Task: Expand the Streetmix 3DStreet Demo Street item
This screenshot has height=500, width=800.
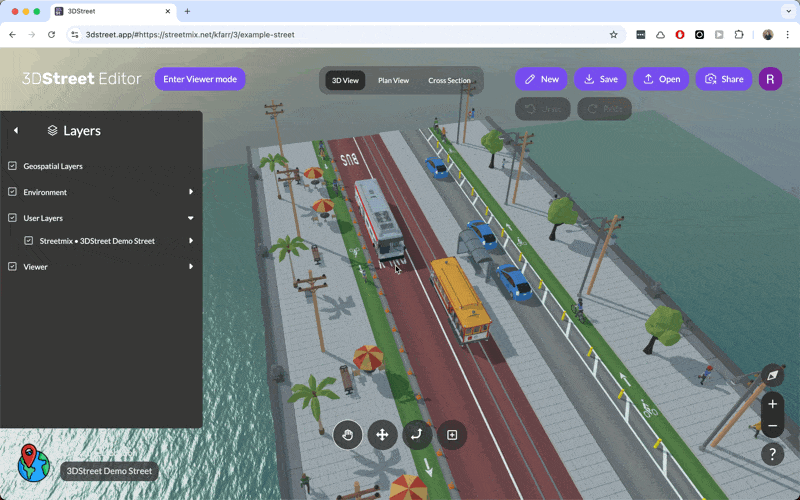Action: tap(191, 241)
